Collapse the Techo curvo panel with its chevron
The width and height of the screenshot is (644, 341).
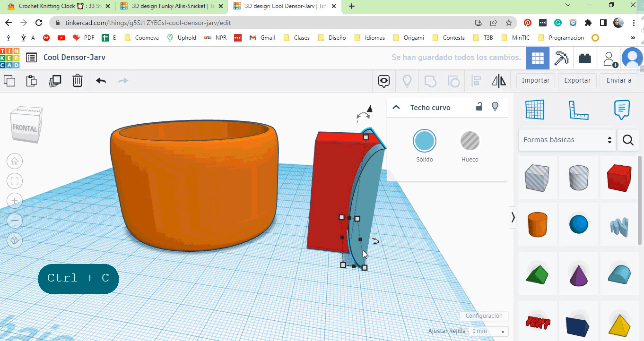(396, 107)
